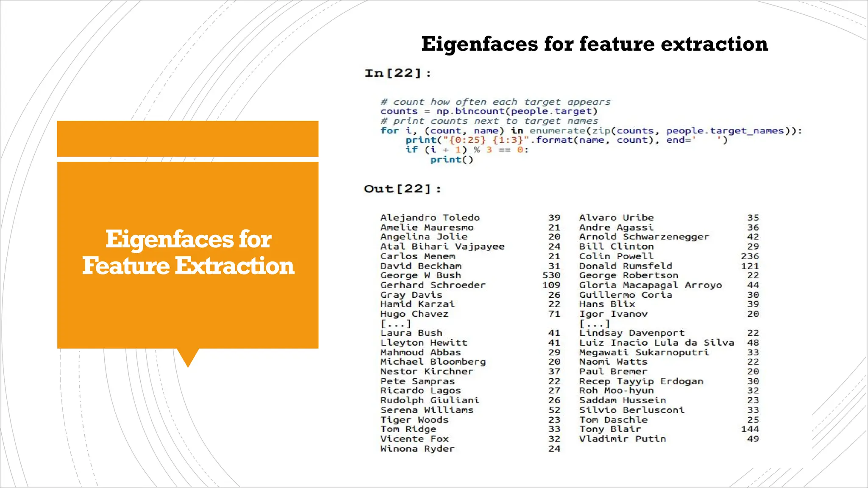Click the name 'Recep Tayyip Erdogan'
The image size is (868, 488).
coord(641,381)
